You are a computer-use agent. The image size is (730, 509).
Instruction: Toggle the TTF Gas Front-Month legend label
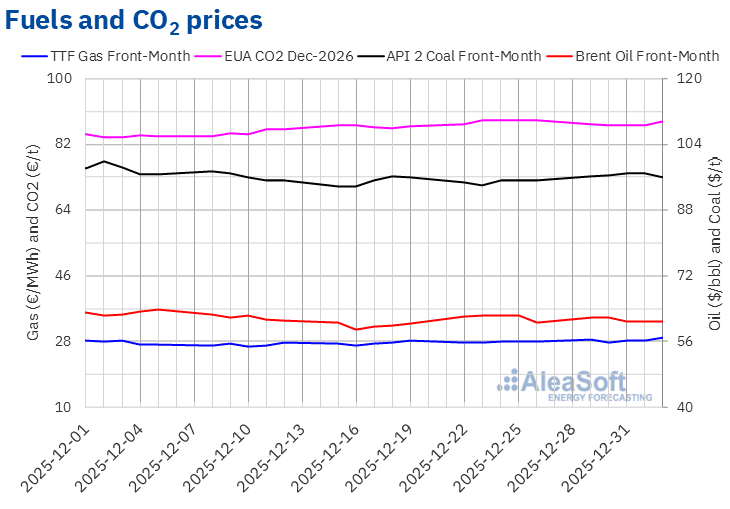click(x=119, y=56)
